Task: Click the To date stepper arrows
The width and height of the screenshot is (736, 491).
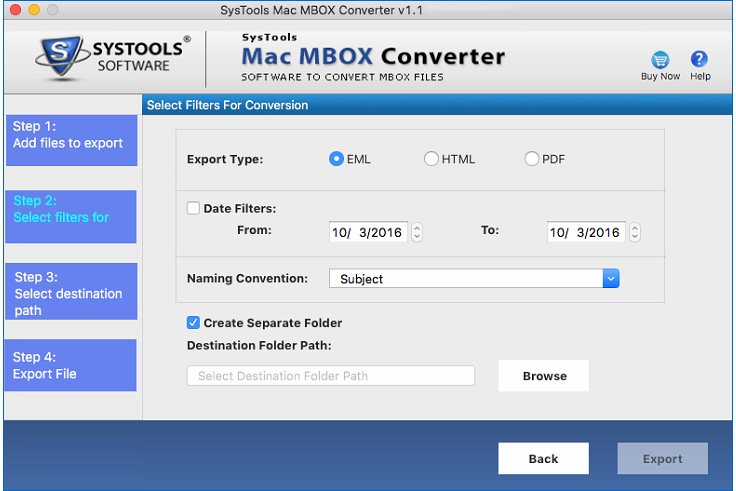Action: click(635, 232)
